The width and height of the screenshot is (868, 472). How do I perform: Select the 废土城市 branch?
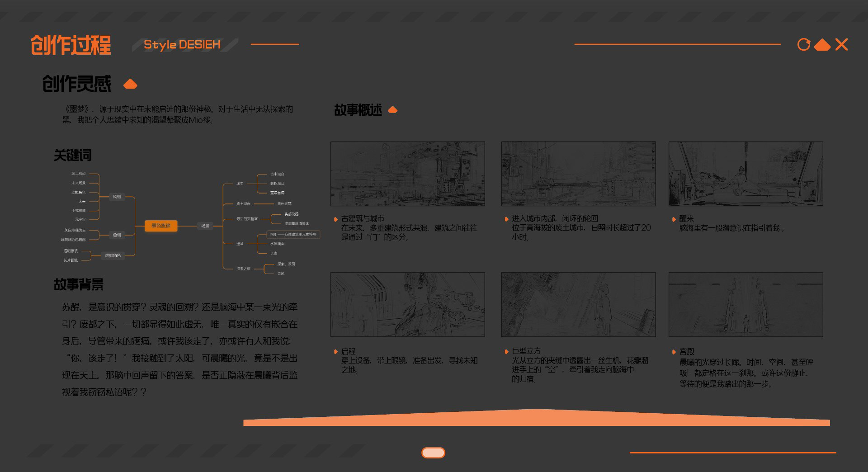click(243, 204)
